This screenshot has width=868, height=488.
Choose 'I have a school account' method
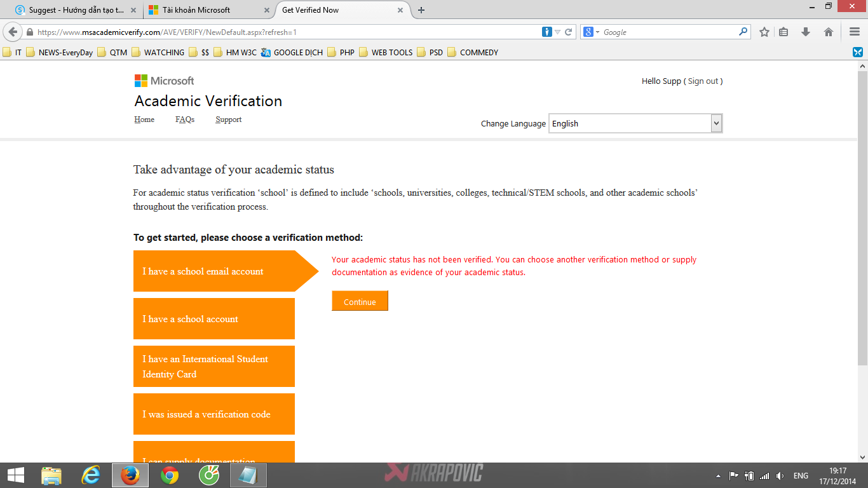tap(214, 319)
